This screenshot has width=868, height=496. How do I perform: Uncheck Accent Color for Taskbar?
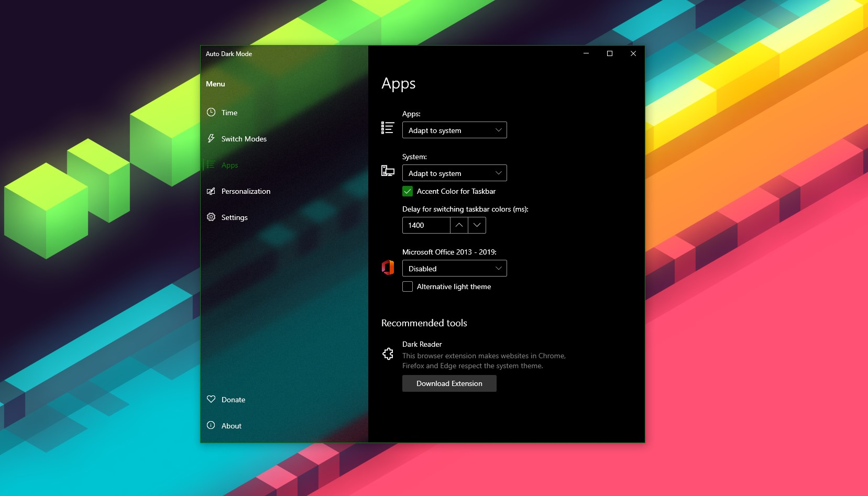coord(408,191)
